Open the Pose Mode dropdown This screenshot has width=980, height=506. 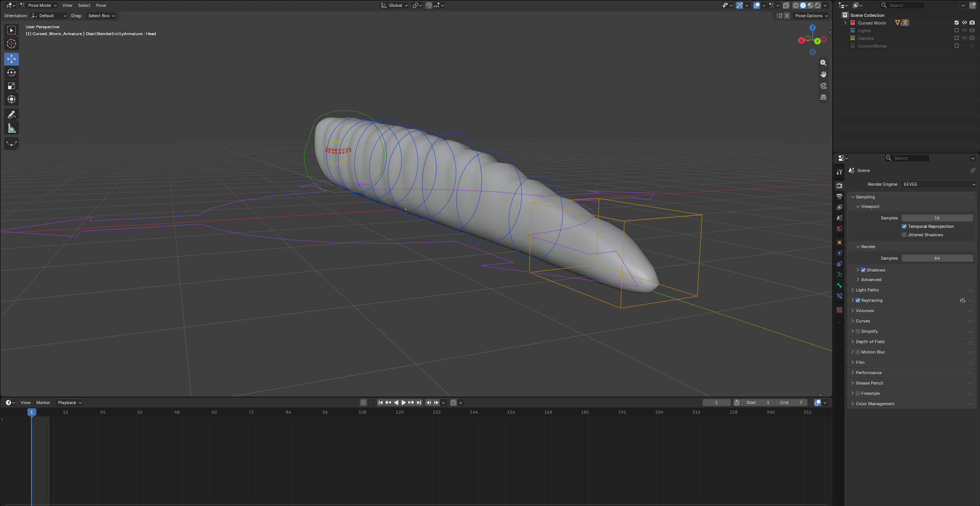[39, 5]
